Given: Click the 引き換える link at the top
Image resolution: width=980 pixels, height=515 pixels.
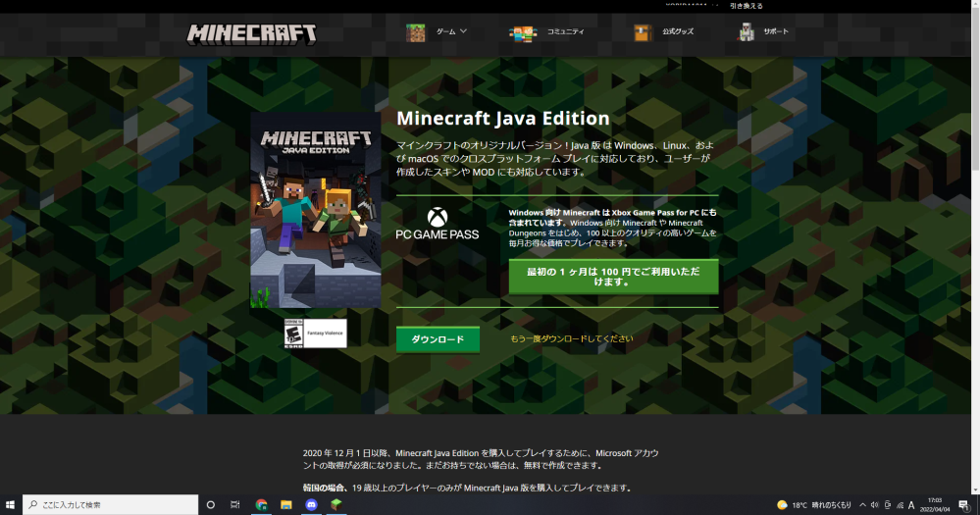Looking at the screenshot, I should click(746, 6).
